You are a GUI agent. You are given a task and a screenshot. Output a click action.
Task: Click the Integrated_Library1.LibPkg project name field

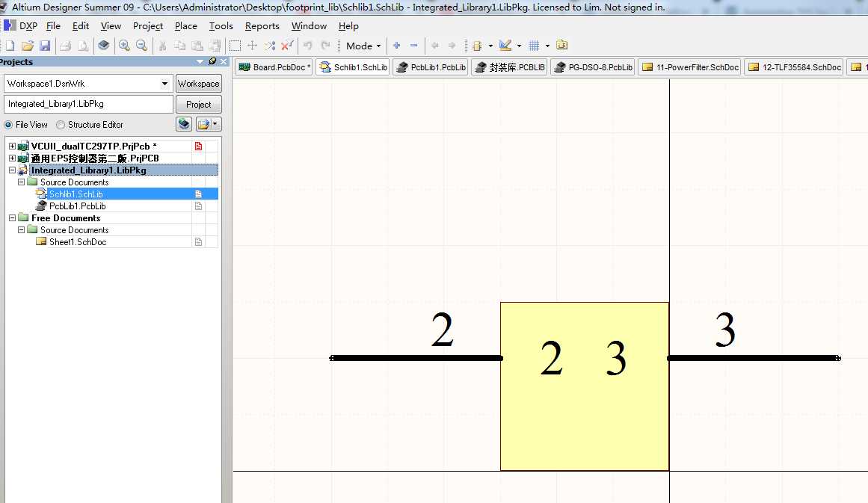pos(88,104)
